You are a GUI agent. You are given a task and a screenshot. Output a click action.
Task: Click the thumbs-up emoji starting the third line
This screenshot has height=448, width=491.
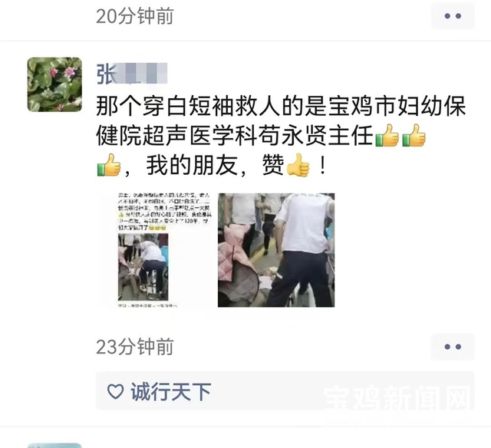109,165
